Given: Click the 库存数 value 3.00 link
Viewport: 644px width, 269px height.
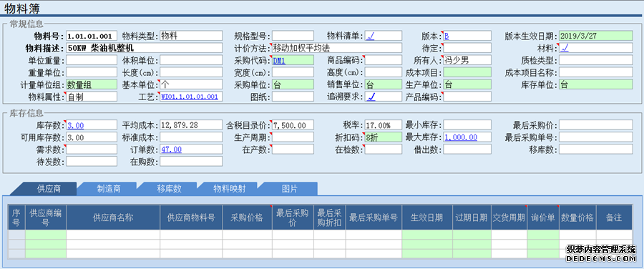Looking at the screenshot, I should click(76, 125).
